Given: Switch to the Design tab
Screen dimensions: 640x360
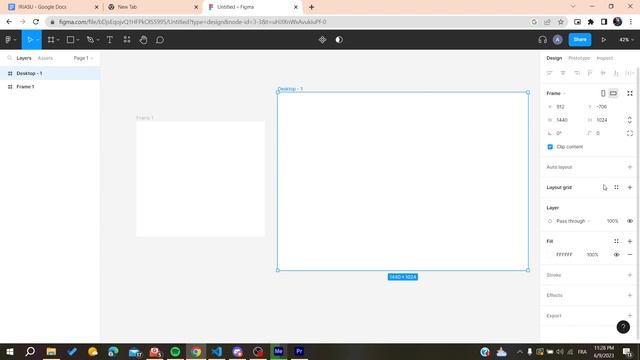Looking at the screenshot, I should [x=554, y=58].
